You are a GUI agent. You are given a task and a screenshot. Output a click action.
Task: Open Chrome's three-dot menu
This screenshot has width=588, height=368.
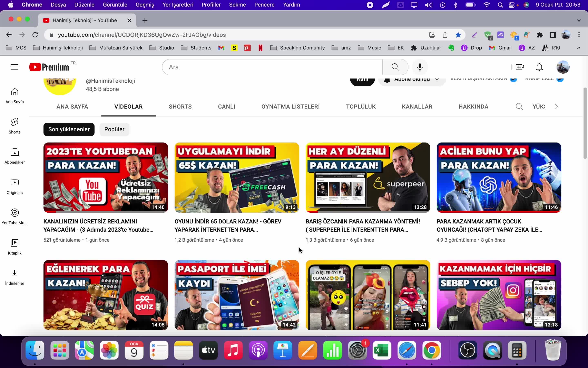579,35
